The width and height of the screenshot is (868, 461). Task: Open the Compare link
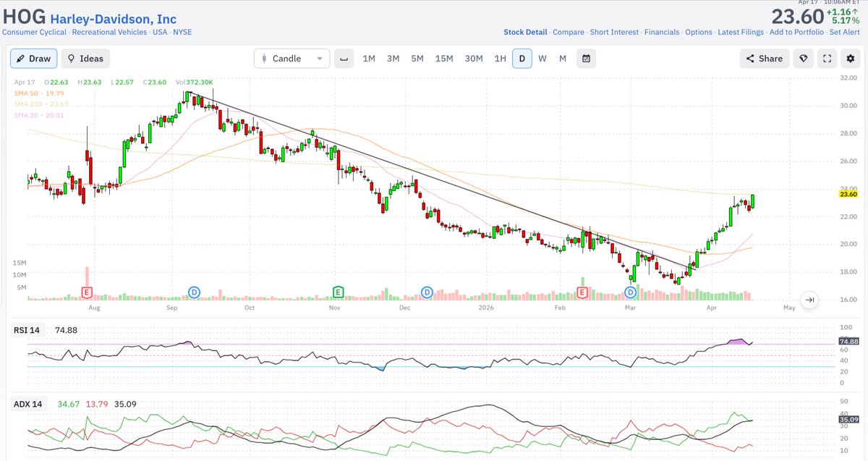click(569, 33)
